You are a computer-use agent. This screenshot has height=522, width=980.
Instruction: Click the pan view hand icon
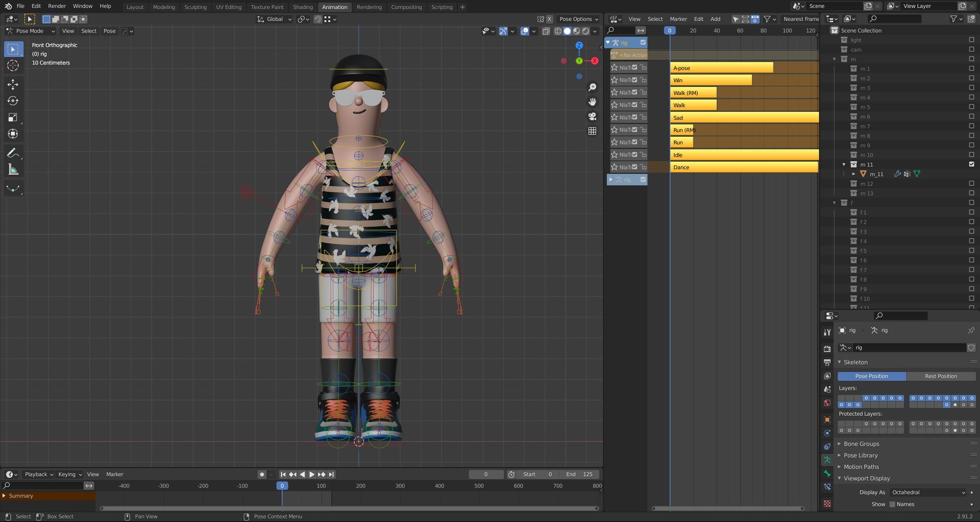592,102
